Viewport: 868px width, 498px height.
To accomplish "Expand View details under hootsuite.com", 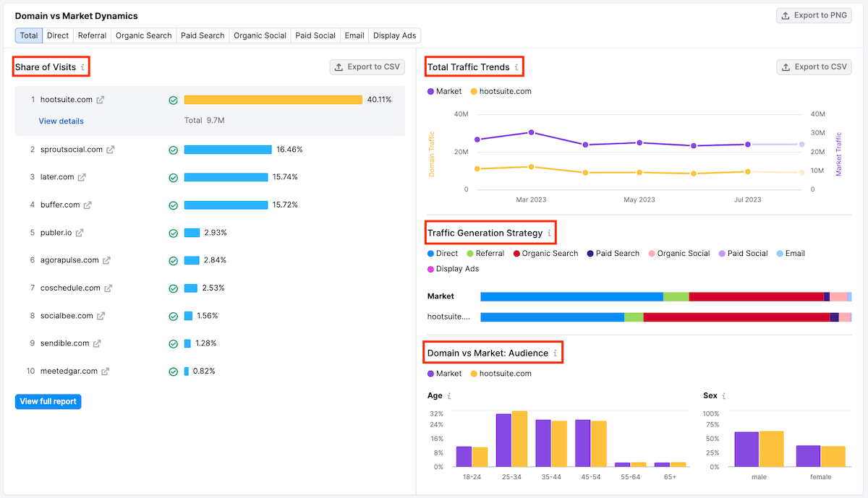I will click(x=61, y=121).
